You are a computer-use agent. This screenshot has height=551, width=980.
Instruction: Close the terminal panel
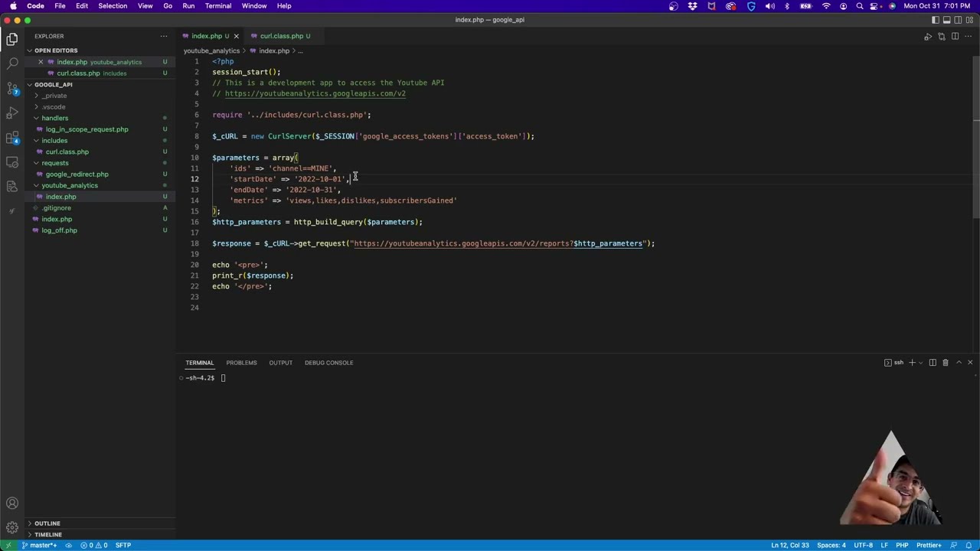pos(970,363)
